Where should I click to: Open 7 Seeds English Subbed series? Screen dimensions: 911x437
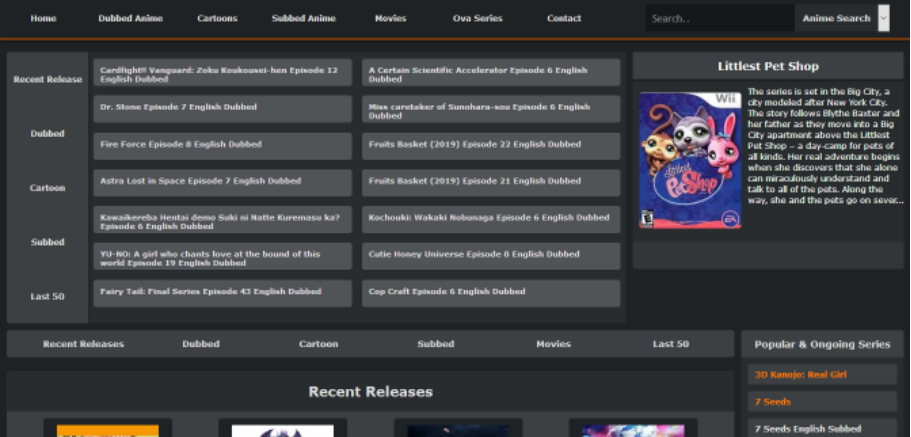[822, 428]
